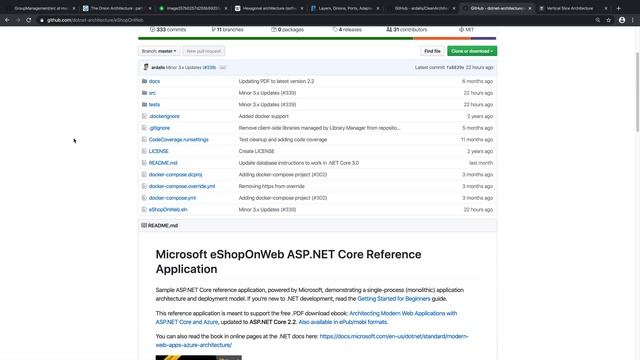Click the page vertical scrollbar
The height and width of the screenshot is (360, 640).
point(637,92)
